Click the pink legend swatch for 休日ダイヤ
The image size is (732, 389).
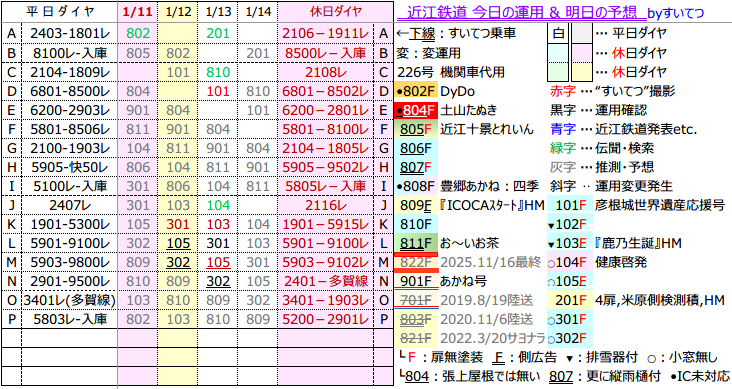click(x=582, y=52)
